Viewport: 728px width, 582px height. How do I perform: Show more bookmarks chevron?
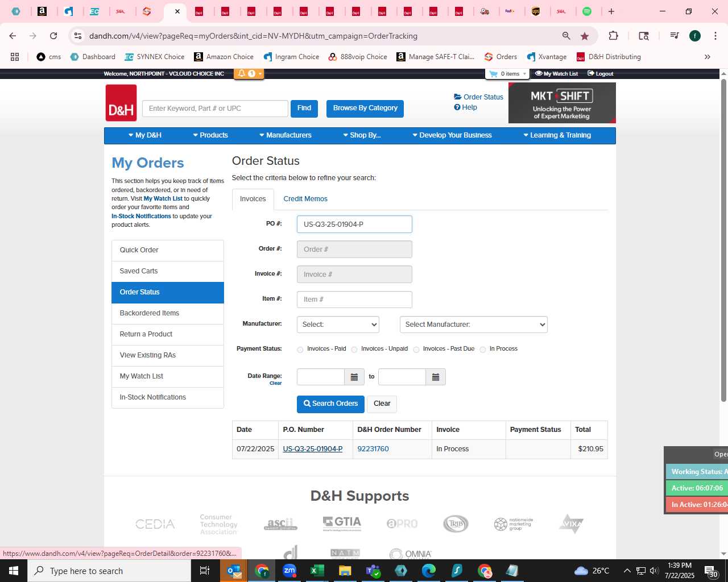click(708, 57)
